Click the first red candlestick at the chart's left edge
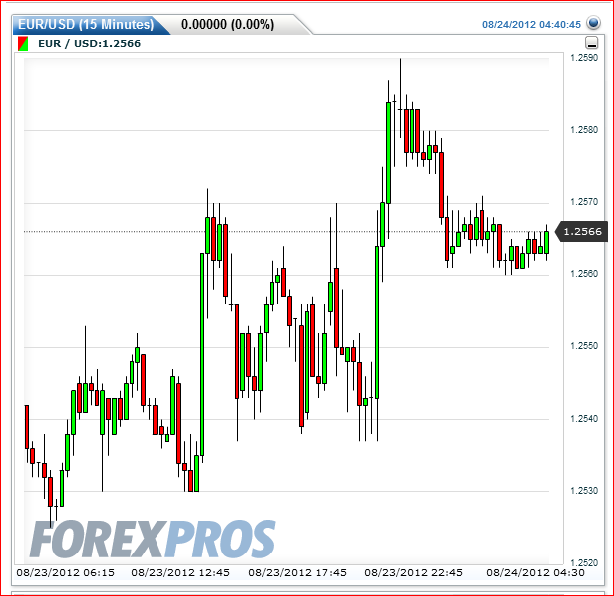This screenshot has height=596, width=614. click(x=27, y=427)
